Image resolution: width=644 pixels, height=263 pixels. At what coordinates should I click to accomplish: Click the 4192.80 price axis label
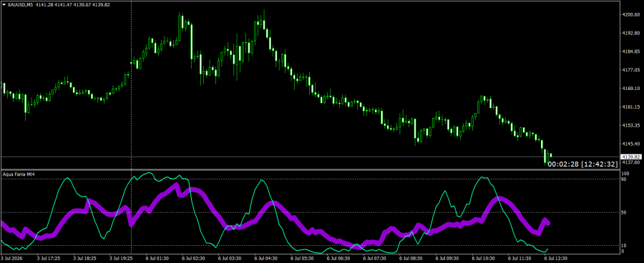[x=631, y=33]
